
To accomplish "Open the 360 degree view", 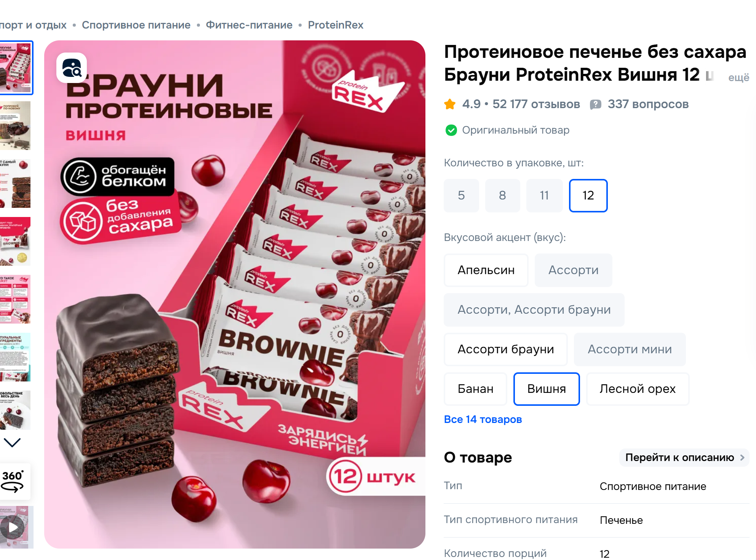I will [x=13, y=481].
